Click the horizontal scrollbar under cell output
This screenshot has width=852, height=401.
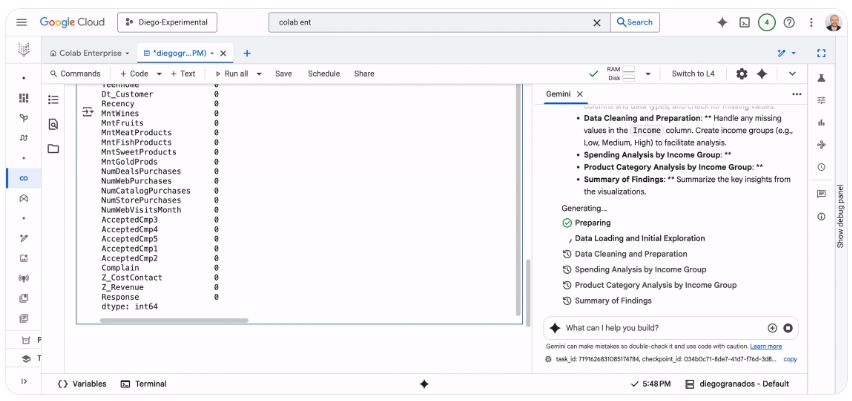[160, 321]
